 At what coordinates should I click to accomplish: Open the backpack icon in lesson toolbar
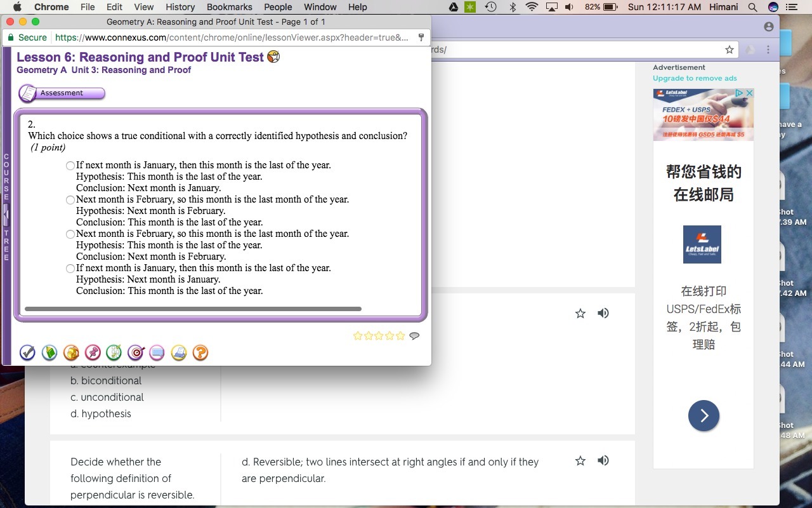pos(71,352)
